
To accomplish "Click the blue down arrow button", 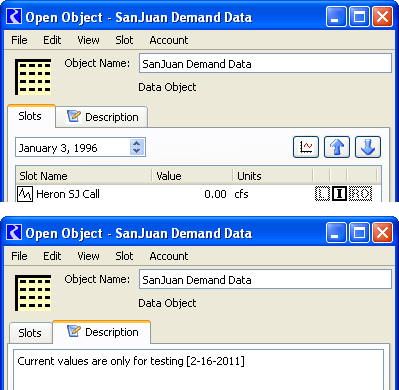I will (368, 147).
